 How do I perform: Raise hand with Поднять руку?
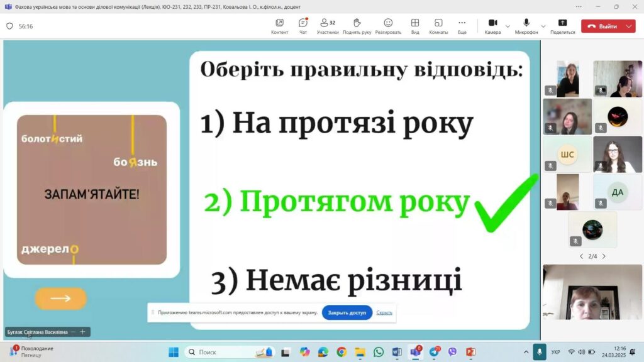(357, 26)
